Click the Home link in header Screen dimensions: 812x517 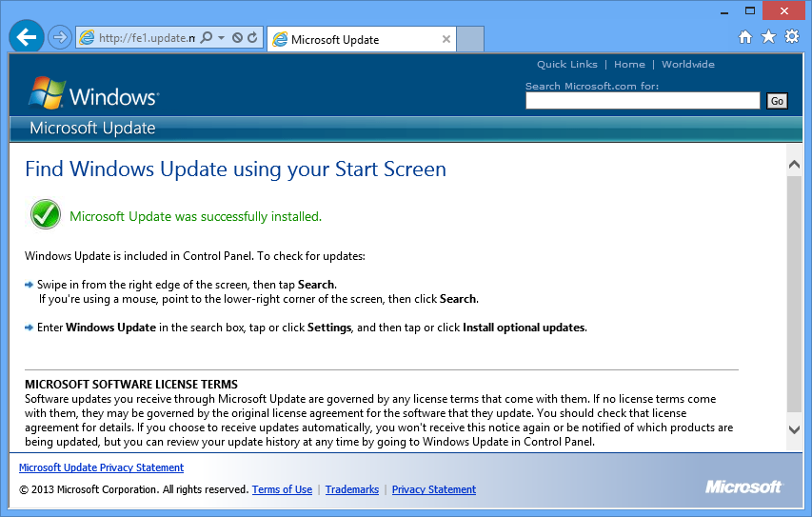click(629, 64)
